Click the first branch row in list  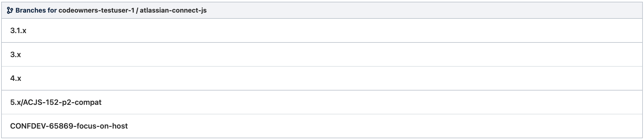tap(18, 31)
